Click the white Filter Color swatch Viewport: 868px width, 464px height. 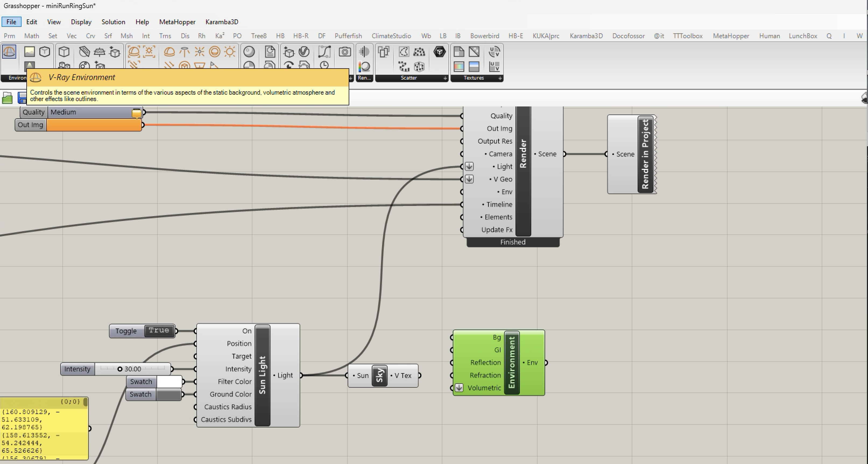click(x=170, y=382)
